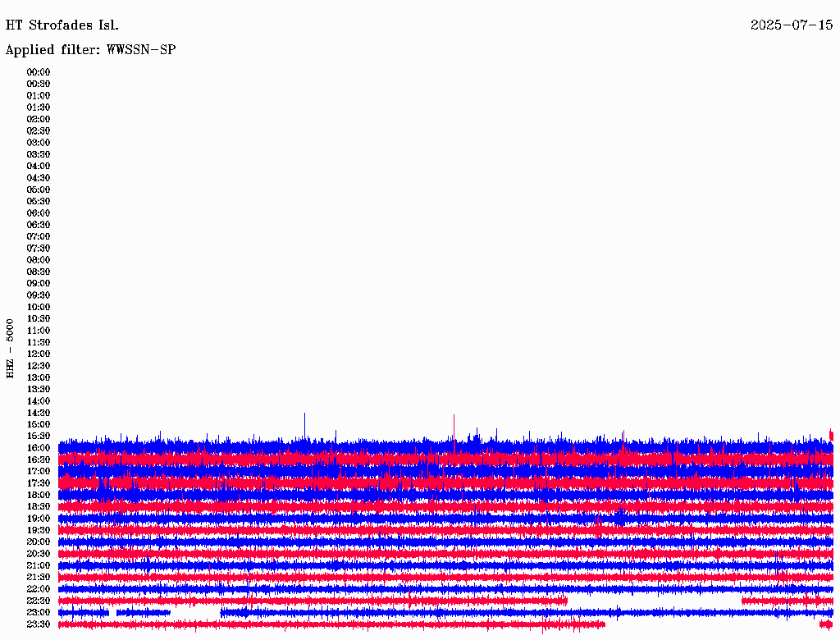840x640 pixels.
Task: Click the Applied filter: WWSSN-SP label
Action: coord(90,50)
